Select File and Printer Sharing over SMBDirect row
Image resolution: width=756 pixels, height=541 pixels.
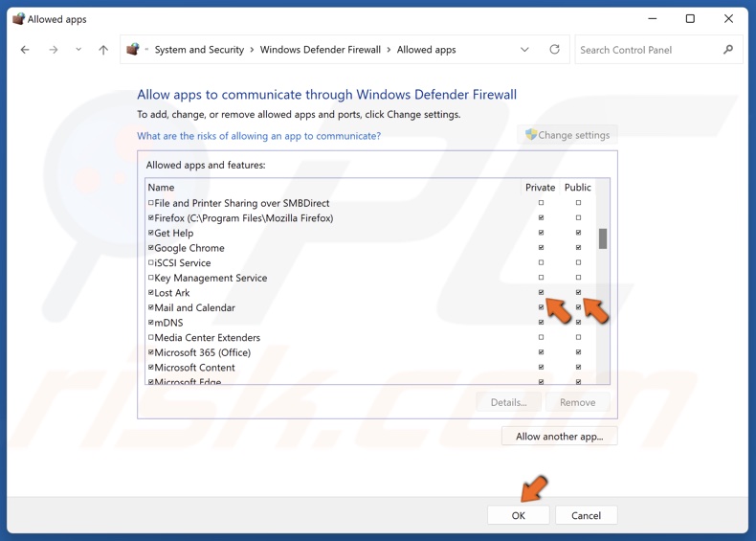click(x=370, y=203)
